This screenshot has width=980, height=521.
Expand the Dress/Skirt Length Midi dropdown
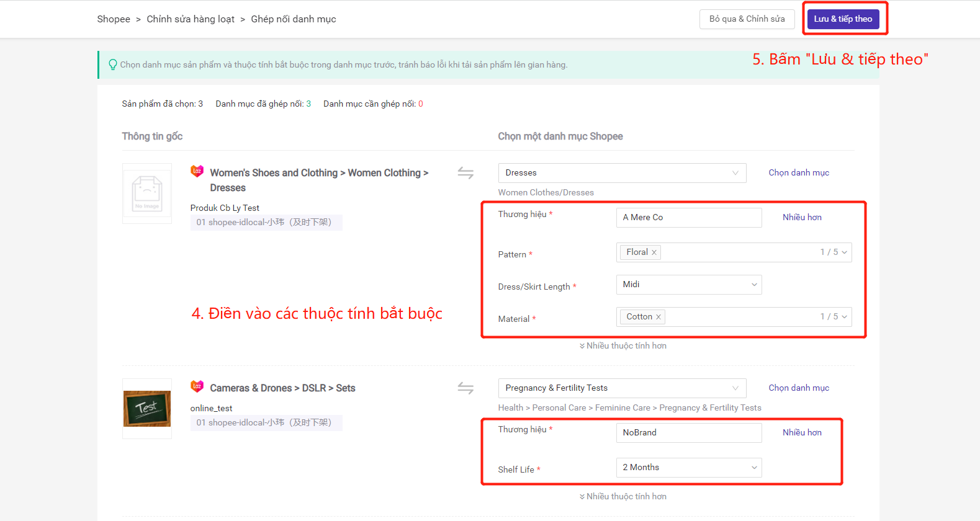click(x=689, y=285)
